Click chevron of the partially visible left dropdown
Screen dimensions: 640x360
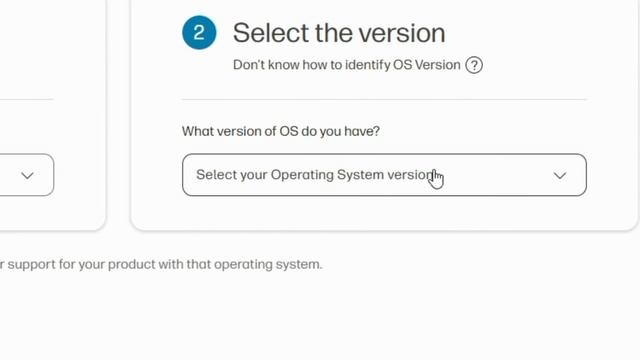coord(27,176)
